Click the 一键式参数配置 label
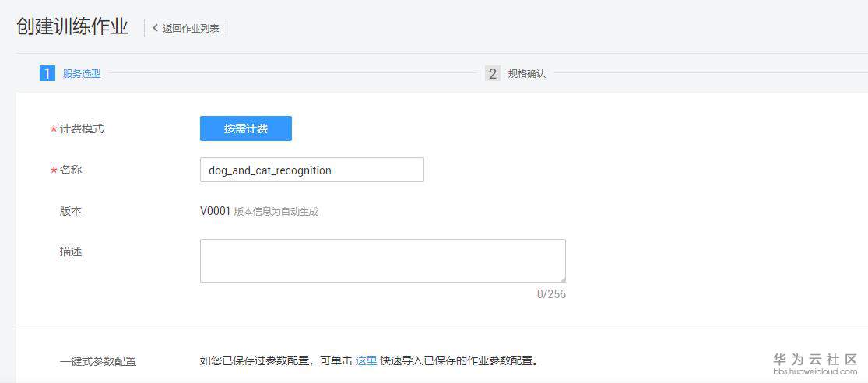Image resolution: width=868 pixels, height=383 pixels. click(98, 361)
